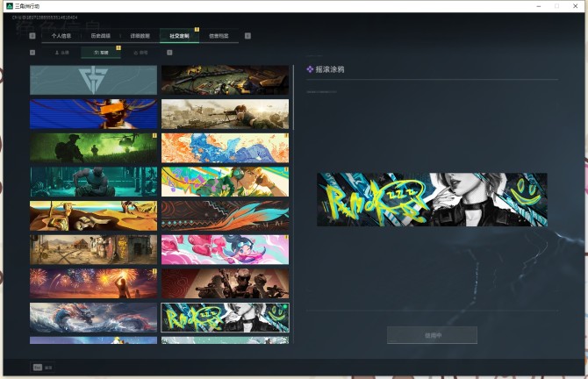Minimize the 三角洲行动 window
This screenshot has height=379, width=588.
(x=539, y=6)
